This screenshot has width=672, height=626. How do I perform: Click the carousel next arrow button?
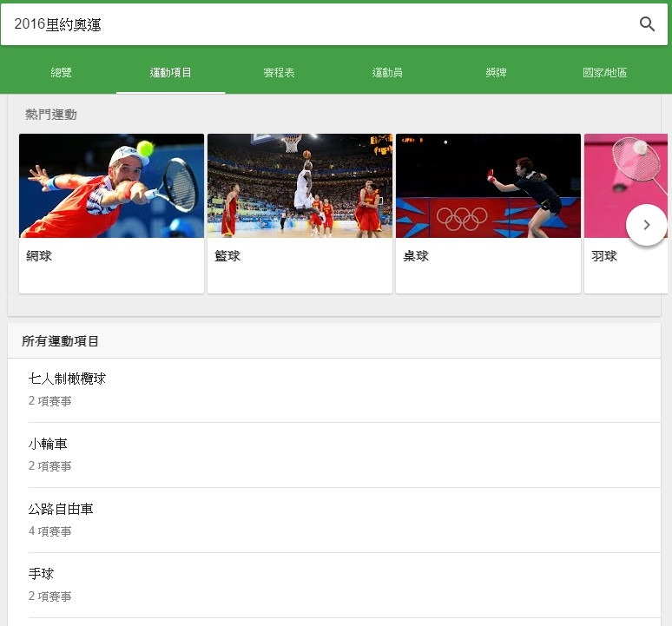point(646,225)
